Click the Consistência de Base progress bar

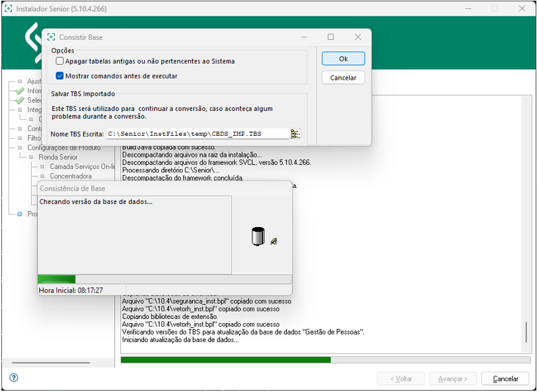pyautogui.click(x=165, y=279)
